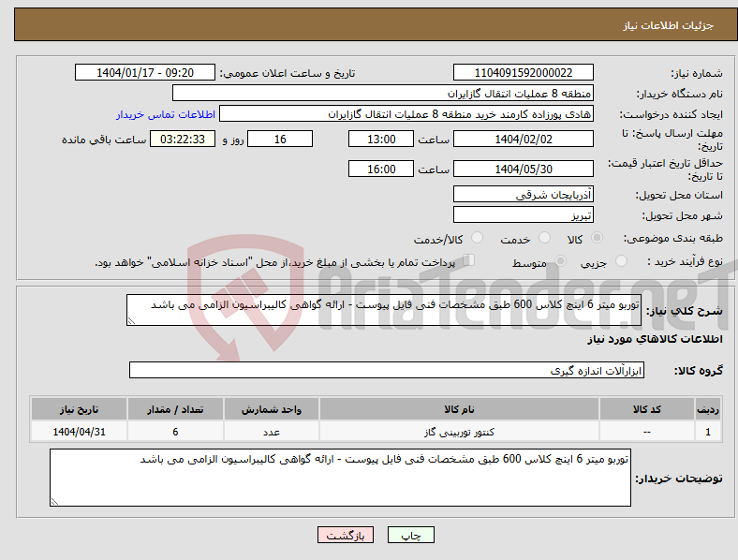Click the تعداد / مقدار column header
This screenshot has width=738, height=560.
pyautogui.click(x=175, y=409)
